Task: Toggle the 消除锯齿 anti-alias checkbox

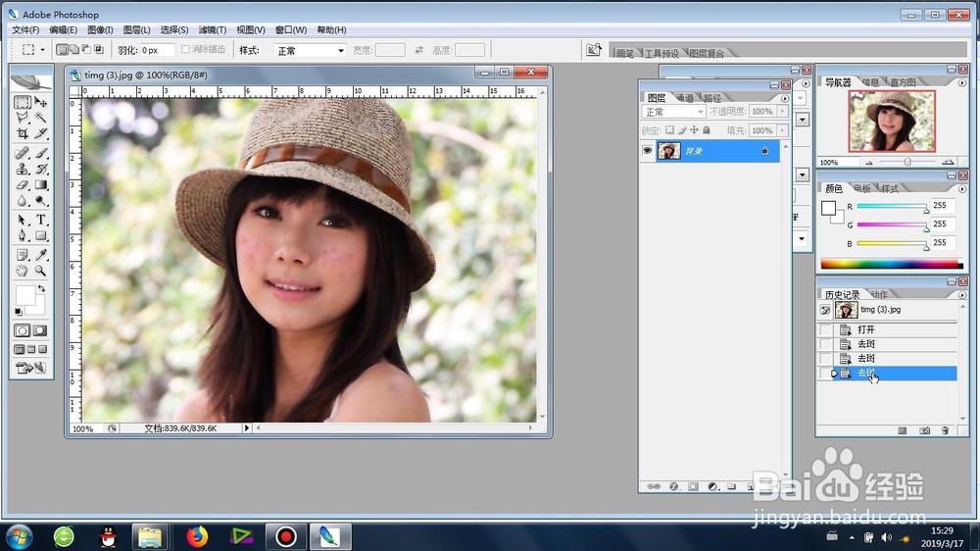Action: [185, 49]
